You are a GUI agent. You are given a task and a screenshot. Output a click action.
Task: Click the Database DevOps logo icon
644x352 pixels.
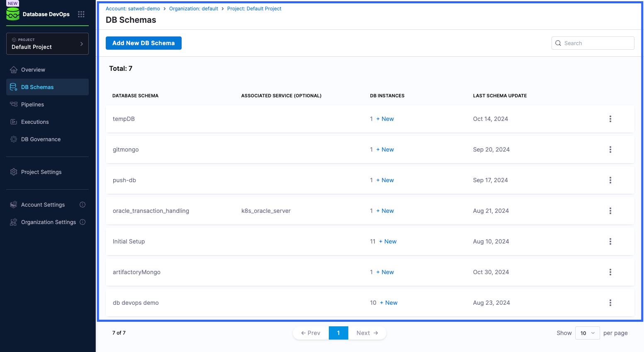13,14
